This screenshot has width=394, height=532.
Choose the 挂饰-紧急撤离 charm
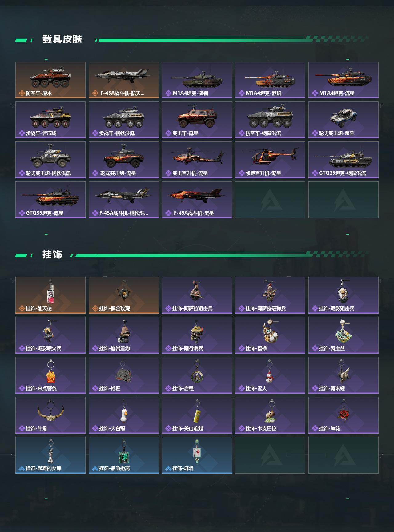[x=124, y=455]
